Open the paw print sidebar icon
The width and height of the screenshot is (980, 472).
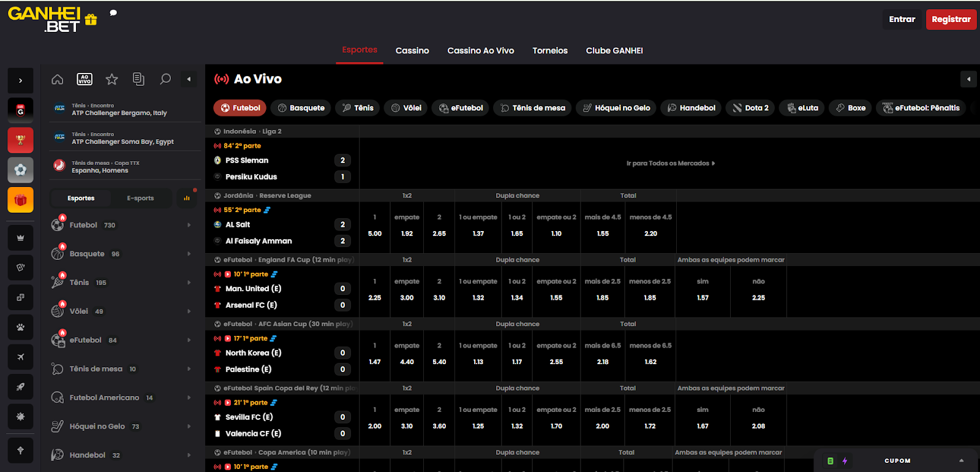pyautogui.click(x=20, y=327)
